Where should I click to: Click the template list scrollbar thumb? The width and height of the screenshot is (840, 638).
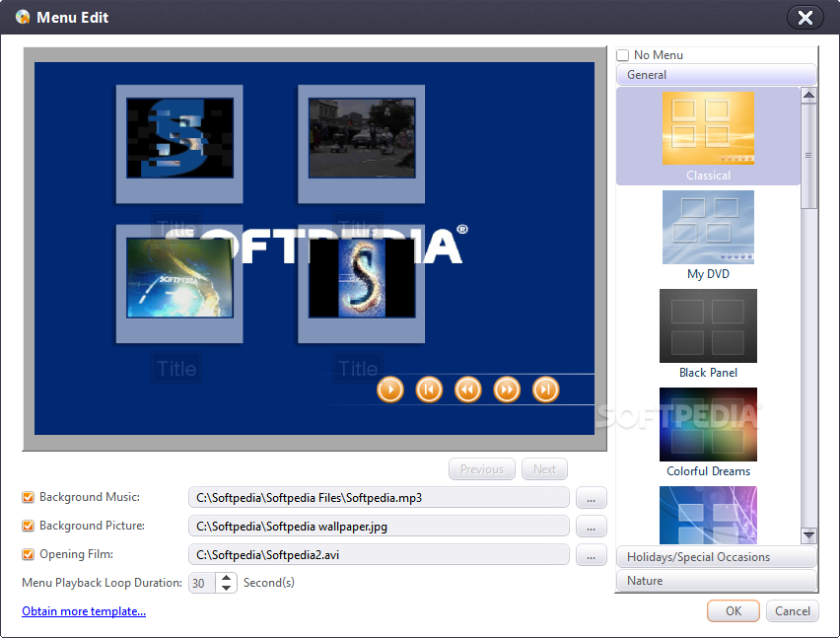(808, 156)
